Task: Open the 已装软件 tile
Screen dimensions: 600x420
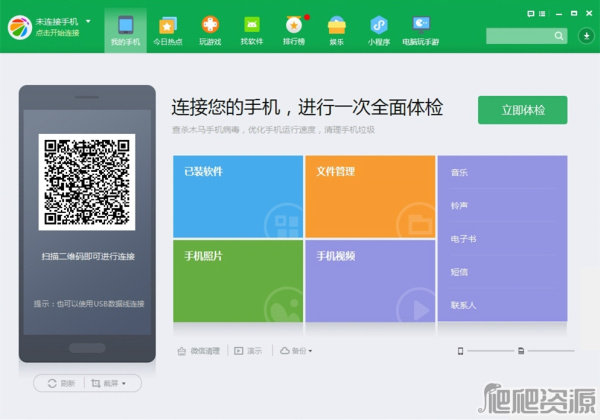Action: 238,195
